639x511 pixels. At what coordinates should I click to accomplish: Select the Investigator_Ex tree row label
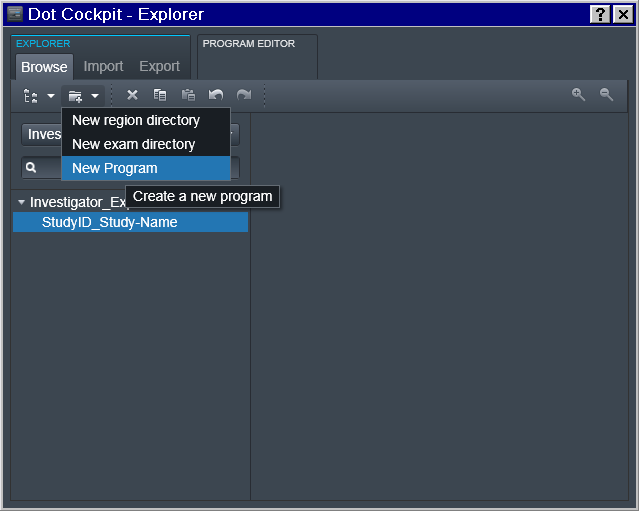point(78,202)
